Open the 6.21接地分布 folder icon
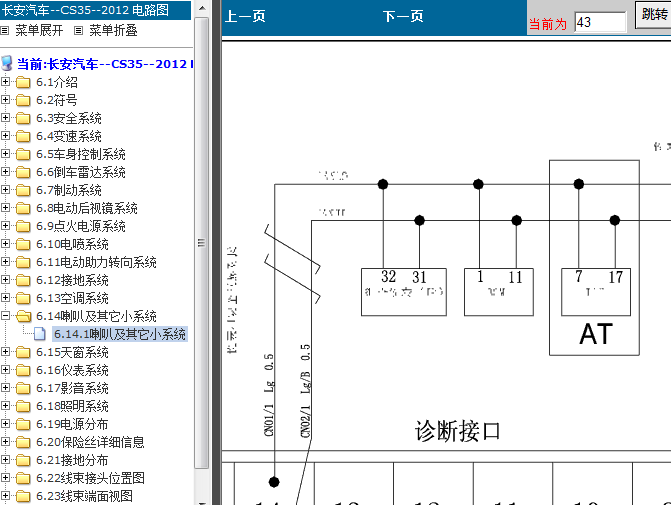This screenshot has height=505, width=671. click(23, 460)
